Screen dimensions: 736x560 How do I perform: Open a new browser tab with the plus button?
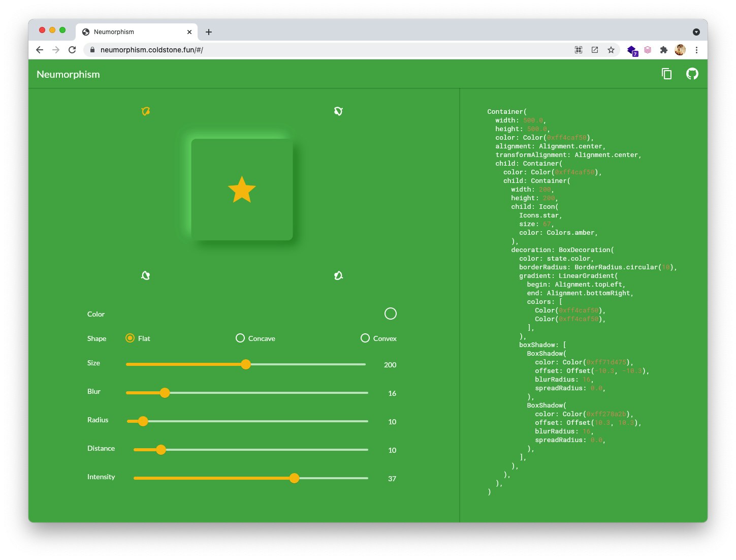click(208, 32)
